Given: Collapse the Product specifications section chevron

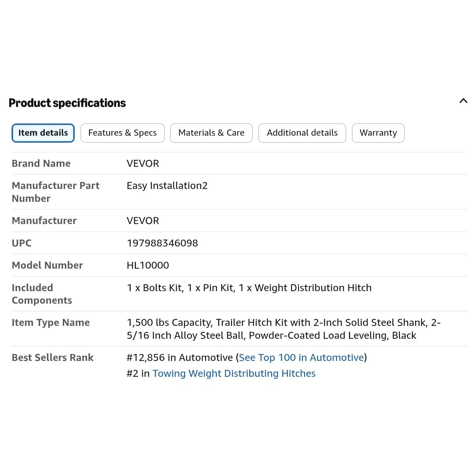Looking at the screenshot, I should pos(463,101).
